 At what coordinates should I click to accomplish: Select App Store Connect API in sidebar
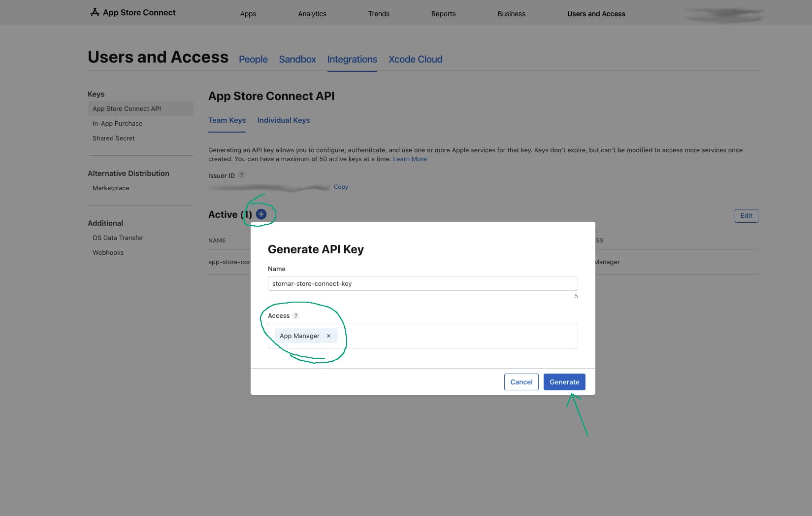coord(140,108)
